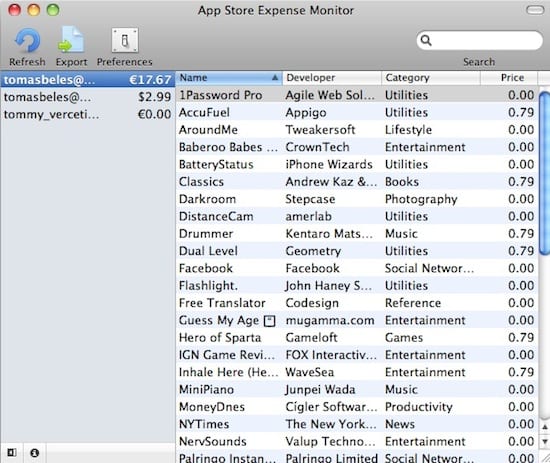Viewport: 550px width, 463px height.
Task: Click the Reference category cell
Action: [x=413, y=303]
